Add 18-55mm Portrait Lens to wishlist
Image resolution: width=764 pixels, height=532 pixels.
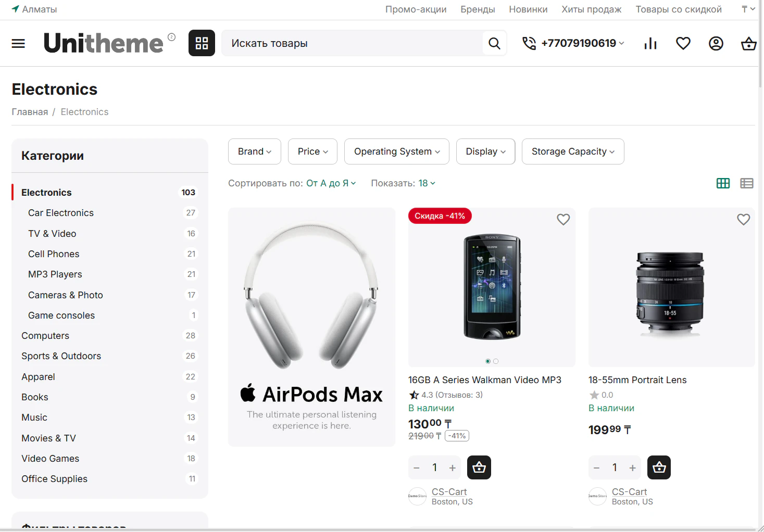[744, 220]
